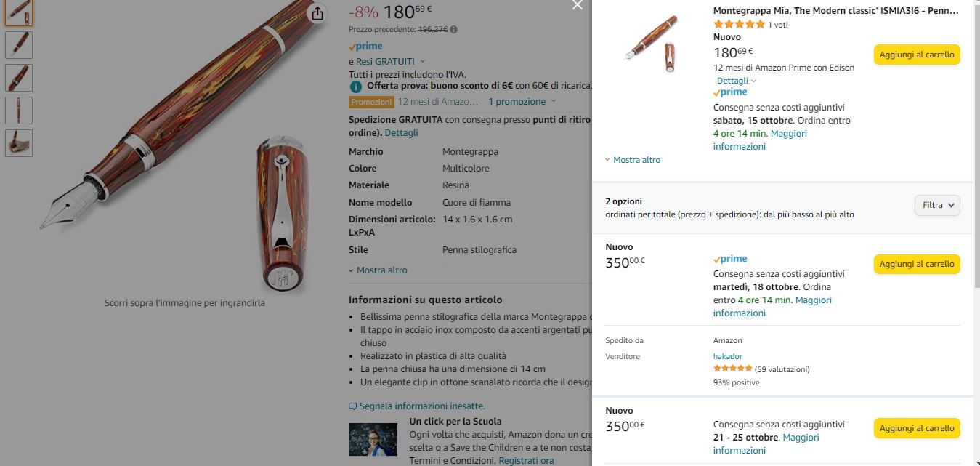980x466 pixels.
Task: Close the offers side panel
Action: point(578,5)
